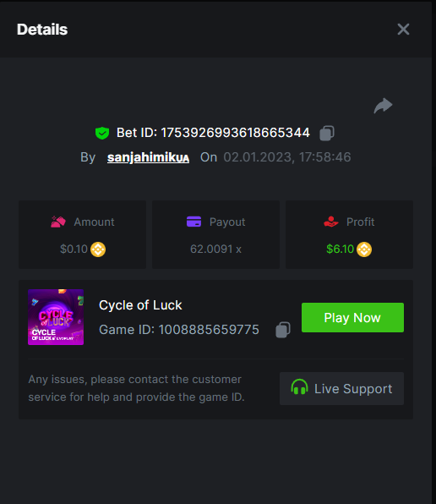Open Live Support chat
Image resolution: width=436 pixels, height=504 pixels.
pyautogui.click(x=341, y=389)
